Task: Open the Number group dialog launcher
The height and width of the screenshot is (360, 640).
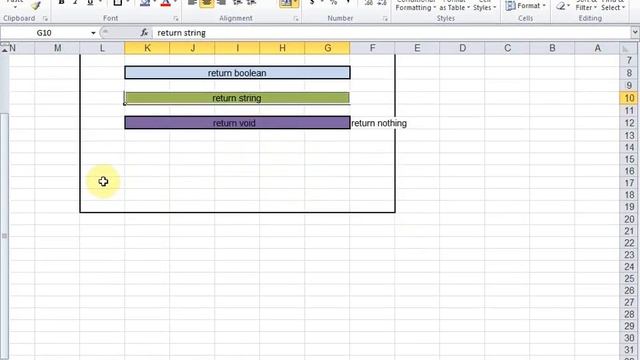Action: pos(385,19)
